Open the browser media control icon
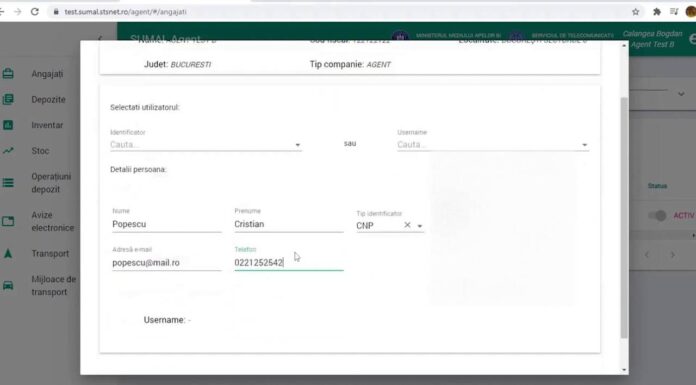 click(x=674, y=12)
